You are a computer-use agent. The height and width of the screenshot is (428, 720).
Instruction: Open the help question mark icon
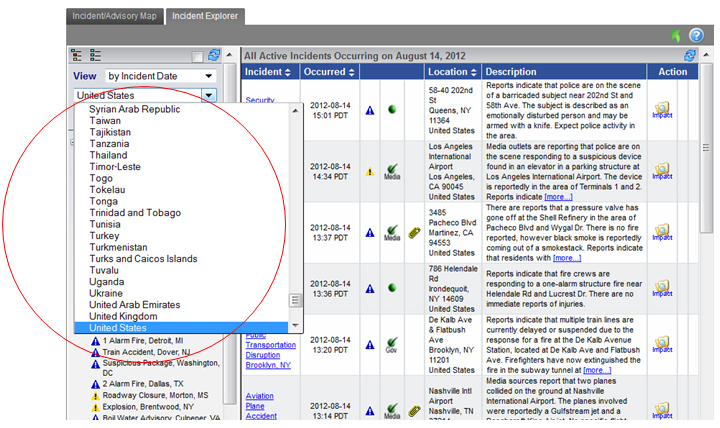tap(696, 35)
